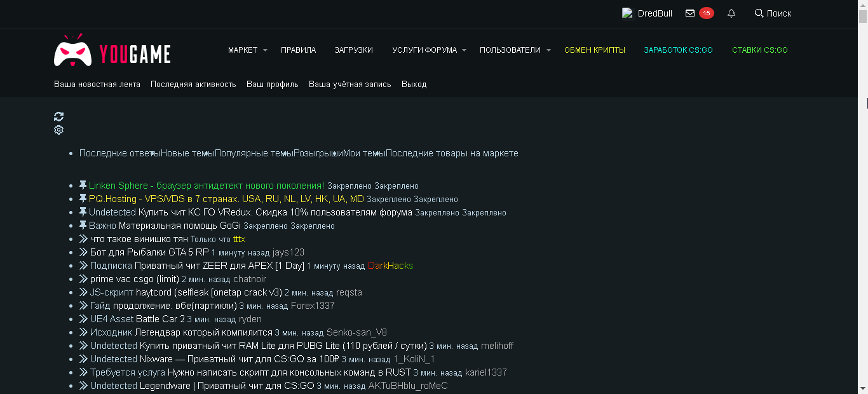This screenshot has width=868, height=394.
Task: Click the search magnifier icon
Action: (759, 13)
